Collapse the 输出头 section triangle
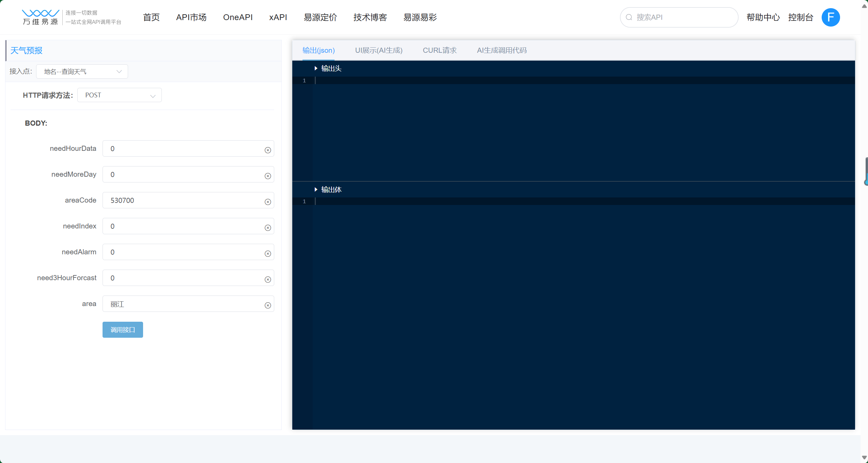Viewport: 868px width, 463px height. (x=316, y=68)
